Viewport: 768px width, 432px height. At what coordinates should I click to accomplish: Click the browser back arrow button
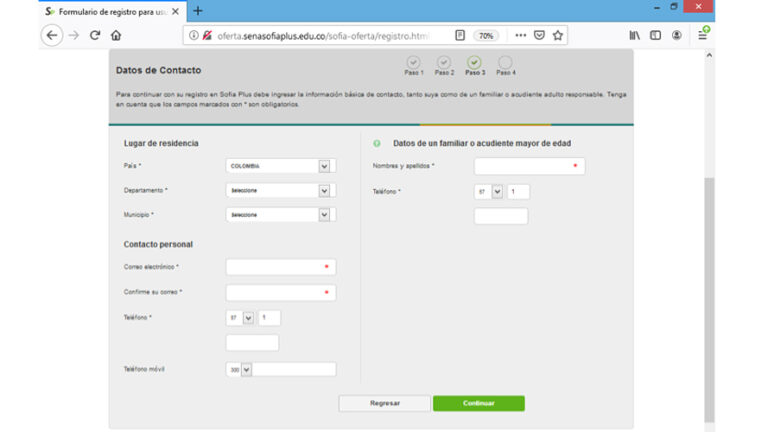point(52,35)
